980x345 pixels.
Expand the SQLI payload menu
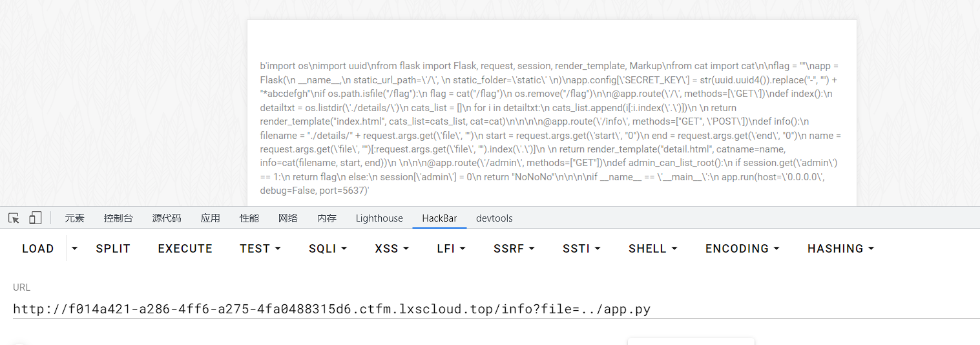(328, 249)
